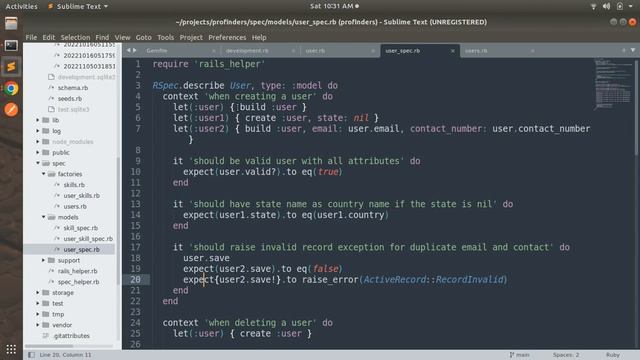
Task: Switch to the user.rb tab
Action: (315, 51)
